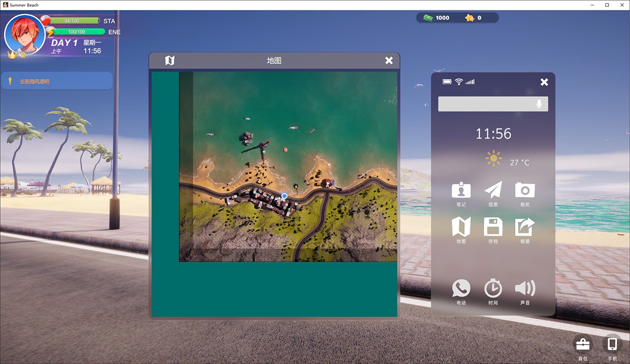630x364 pixels.
Task: Open the Notes (笔记) app icon
Action: (461, 190)
